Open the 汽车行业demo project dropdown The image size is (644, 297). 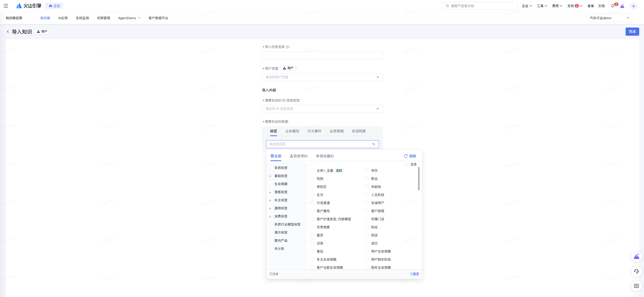(609, 18)
